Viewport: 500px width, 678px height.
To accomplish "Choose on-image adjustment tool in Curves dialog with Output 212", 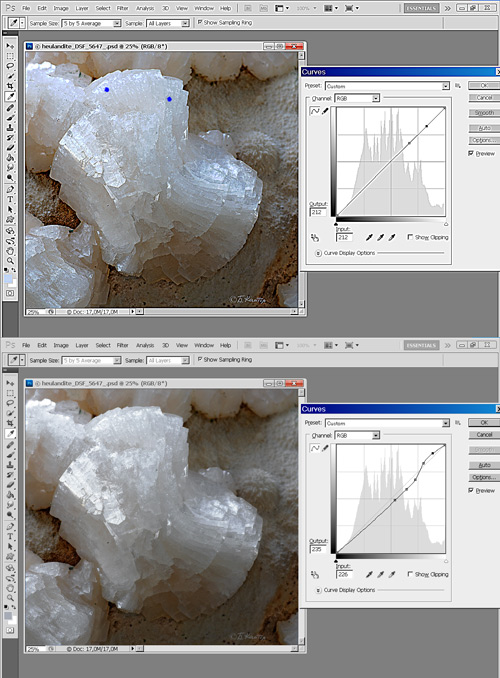I will click(315, 237).
